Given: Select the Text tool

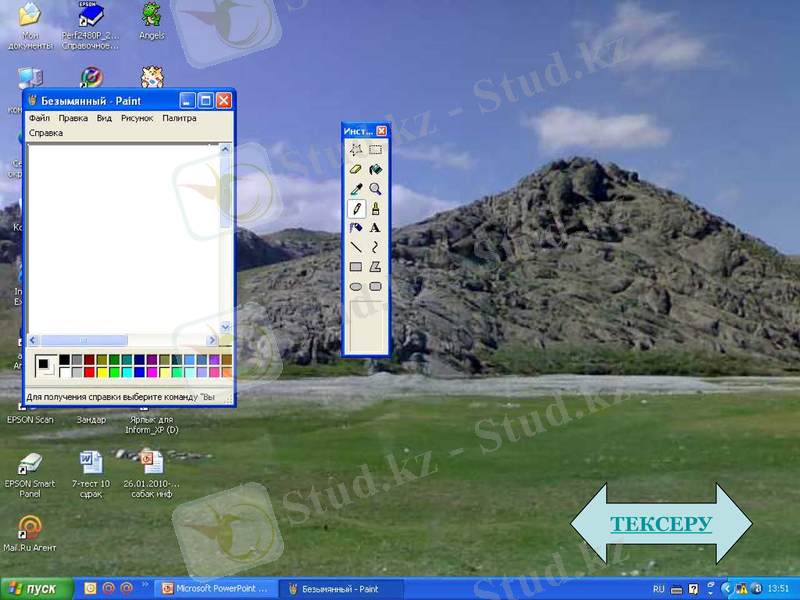Looking at the screenshot, I should point(375,227).
